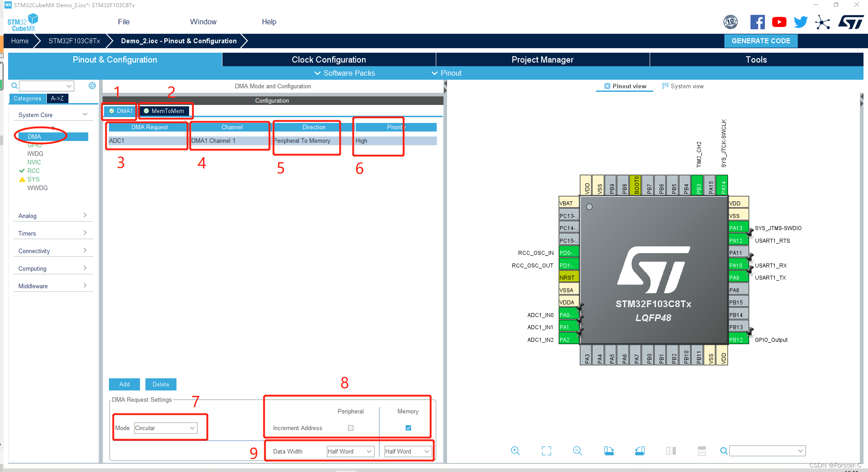This screenshot has height=472, width=868.
Task: Click the ST logo icon
Action: pyautogui.click(x=850, y=22)
